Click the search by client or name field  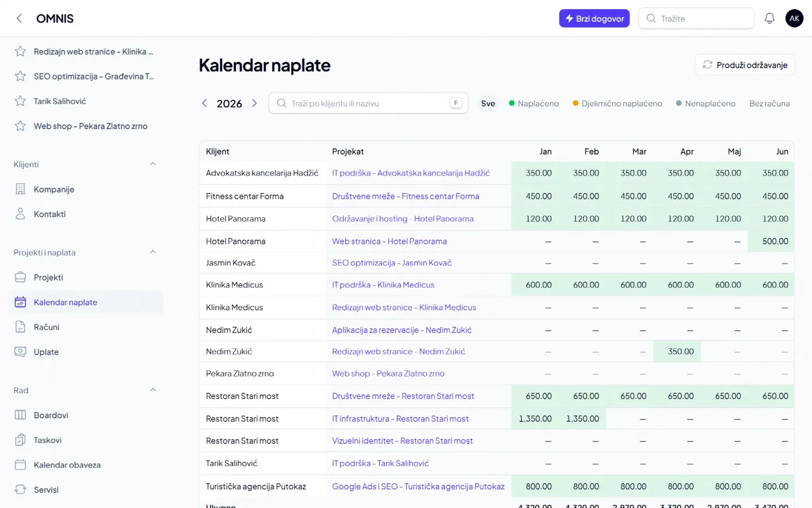369,103
